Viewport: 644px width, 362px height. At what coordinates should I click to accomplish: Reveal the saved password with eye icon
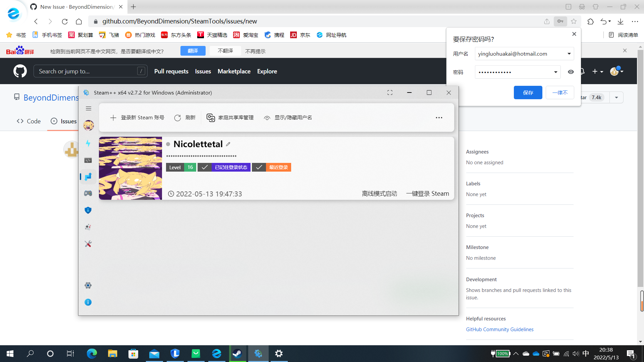[571, 72]
